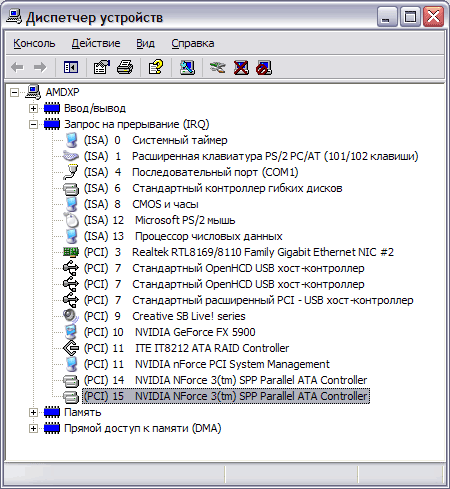
Task: Select CMOS и часы row
Action: [141, 204]
